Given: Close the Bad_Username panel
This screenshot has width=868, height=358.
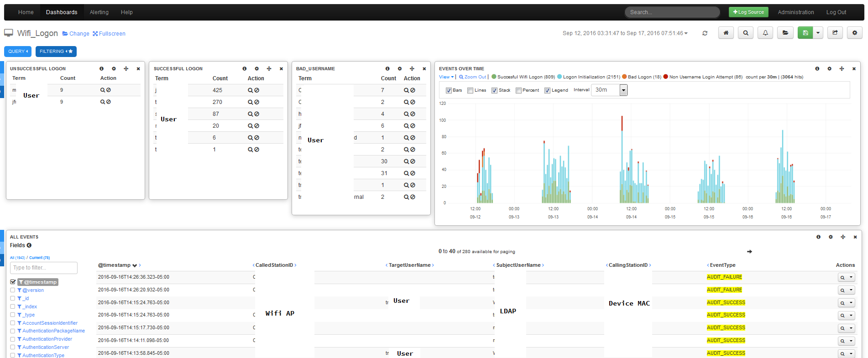Looking at the screenshot, I should 424,69.
